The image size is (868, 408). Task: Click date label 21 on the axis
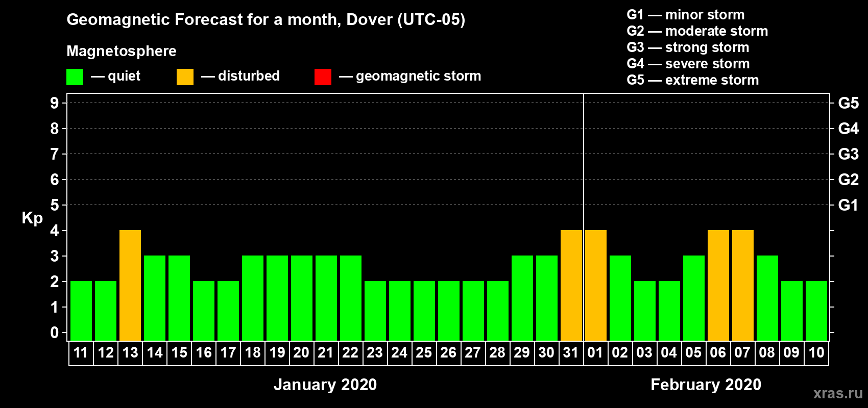point(326,353)
